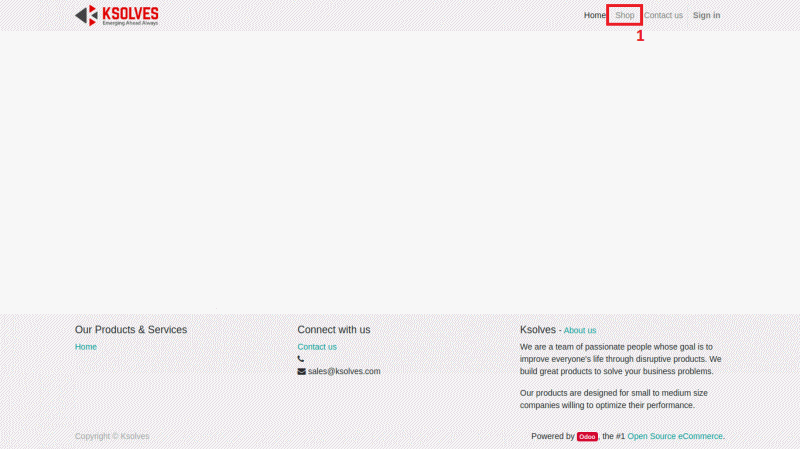Click the Connect with us heading
The width and height of the screenshot is (800, 449).
[x=334, y=329]
